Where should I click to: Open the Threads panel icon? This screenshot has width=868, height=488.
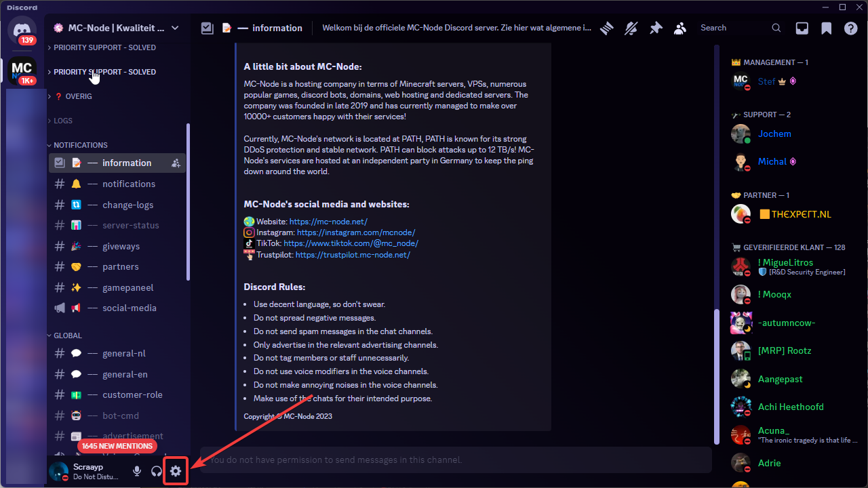pos(606,28)
